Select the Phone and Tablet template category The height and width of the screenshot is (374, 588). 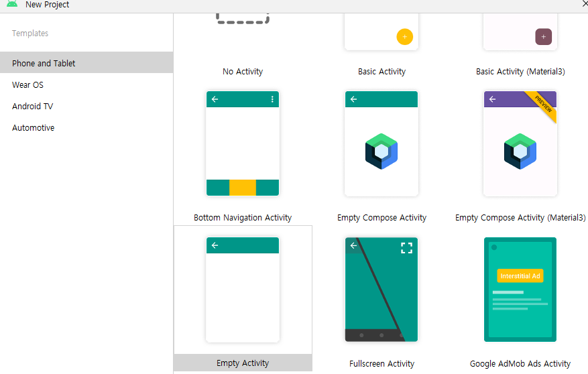click(x=86, y=63)
